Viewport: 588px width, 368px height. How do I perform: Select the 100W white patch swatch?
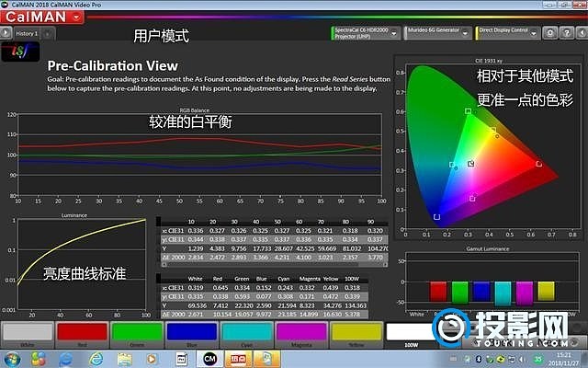point(411,332)
